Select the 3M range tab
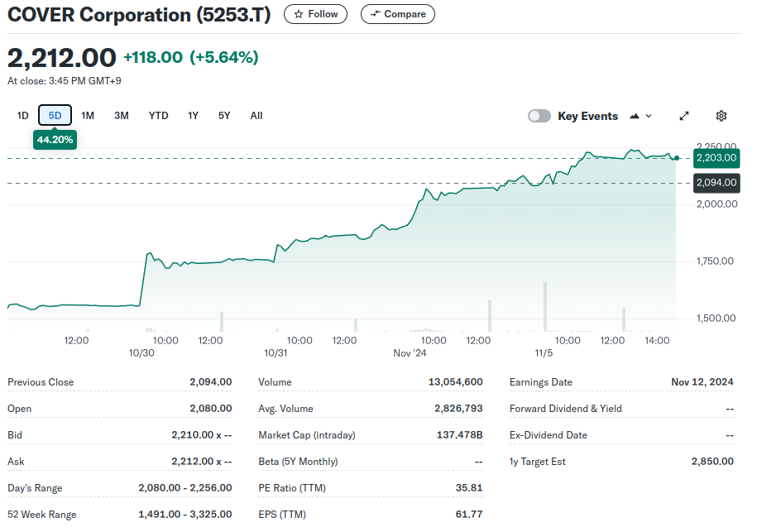Screen dimensions: 757x532 click(x=121, y=115)
